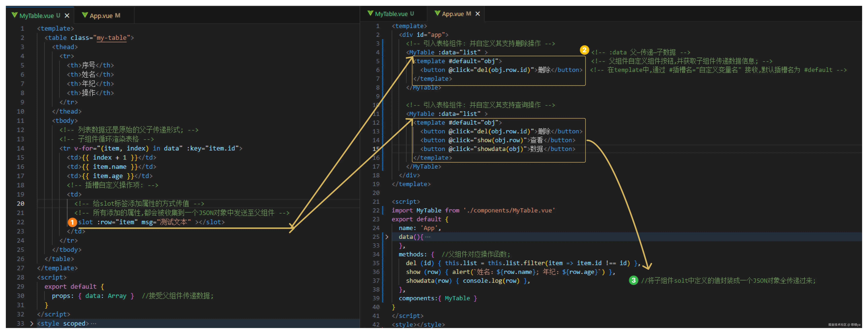Close the right App.vue tab
Screen dimensions: 868x334
pyautogui.click(x=478, y=14)
